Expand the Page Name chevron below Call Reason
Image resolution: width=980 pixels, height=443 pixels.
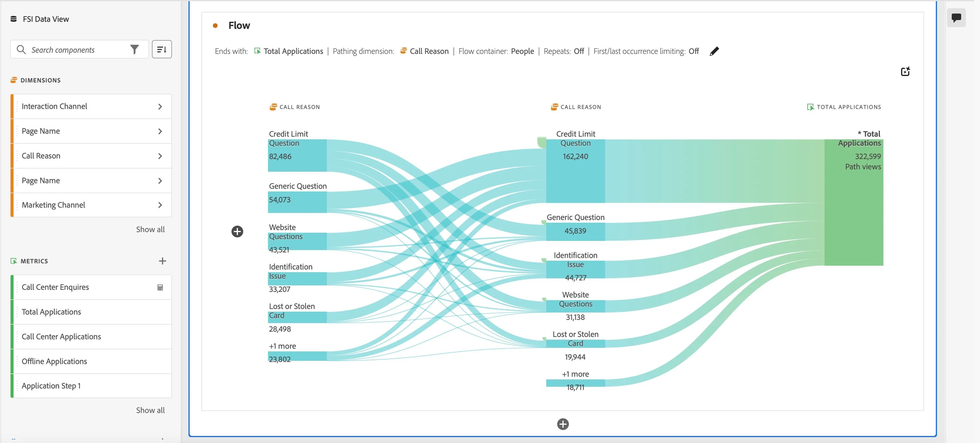coord(160,181)
